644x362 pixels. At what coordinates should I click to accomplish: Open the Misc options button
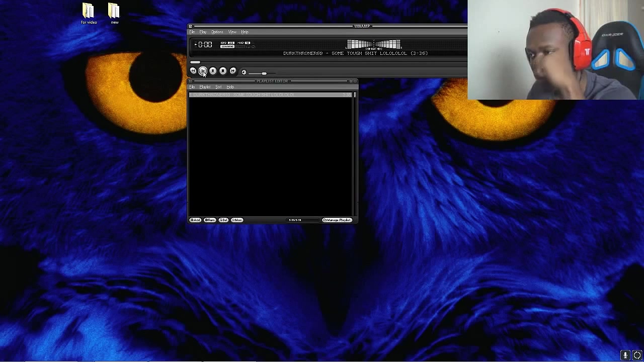click(237, 220)
